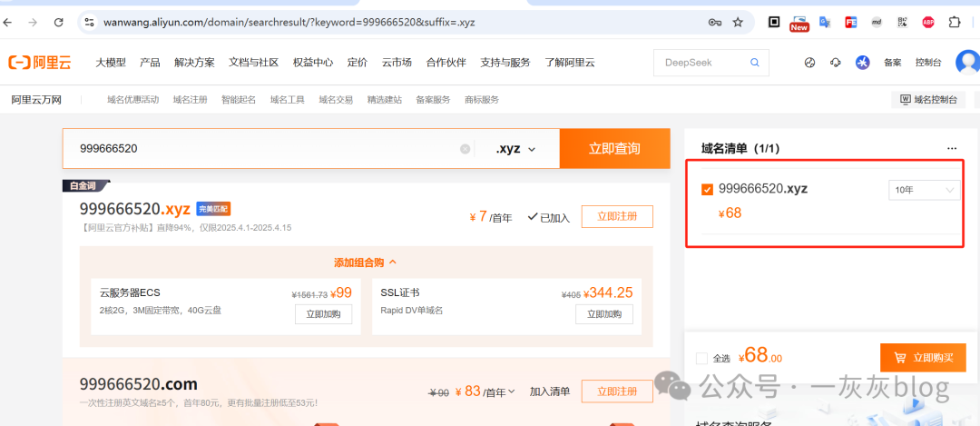The image size is (980, 426).
Task: Open the globe language icon
Action: (x=810, y=63)
